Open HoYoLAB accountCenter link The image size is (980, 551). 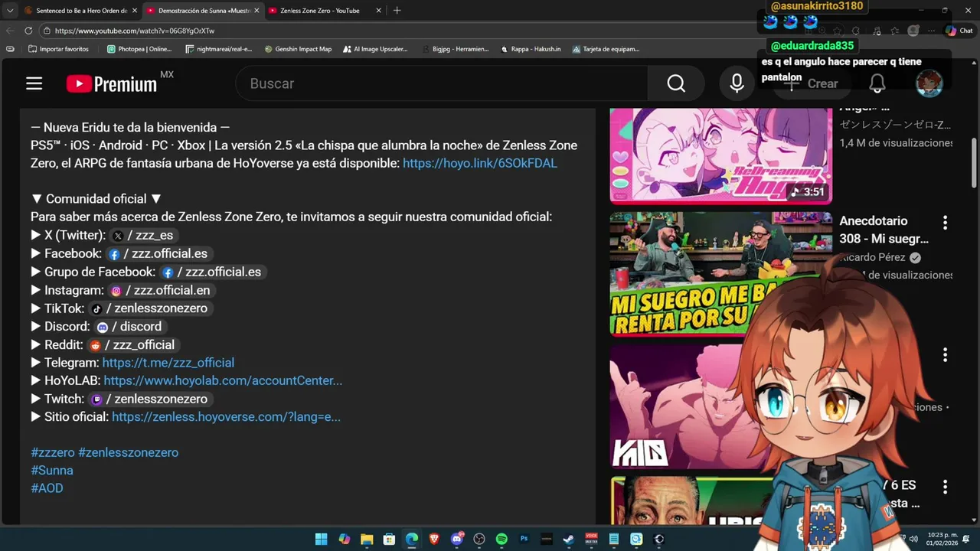[223, 380]
